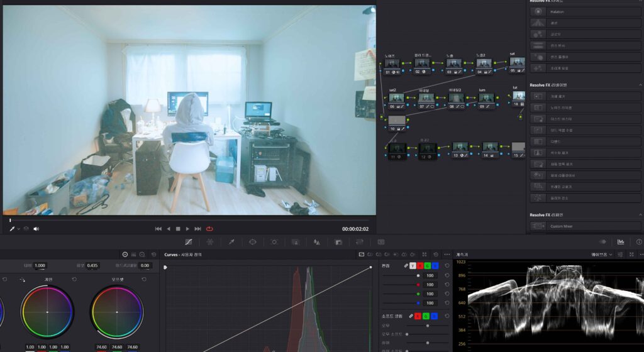Toggle loop playback
The width and height of the screenshot is (644, 352).
209,229
